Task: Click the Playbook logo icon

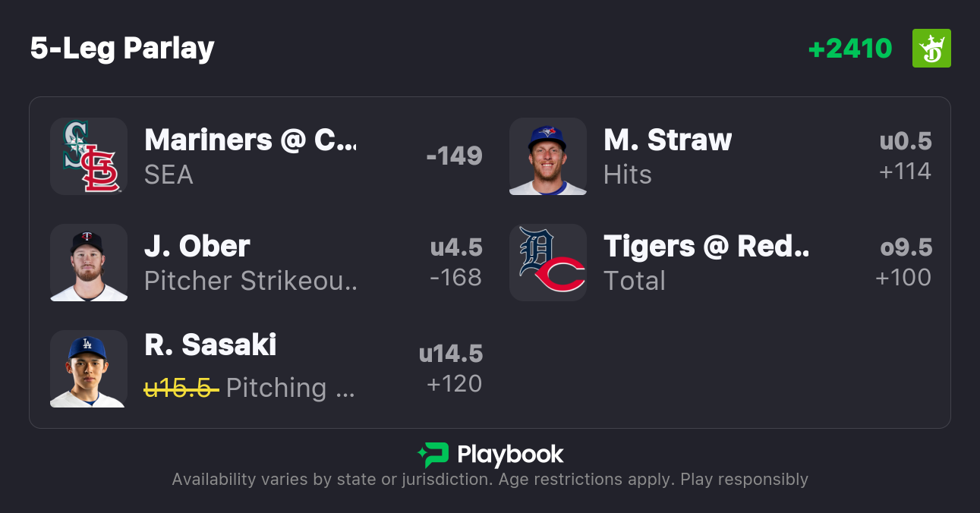Action: (x=433, y=455)
